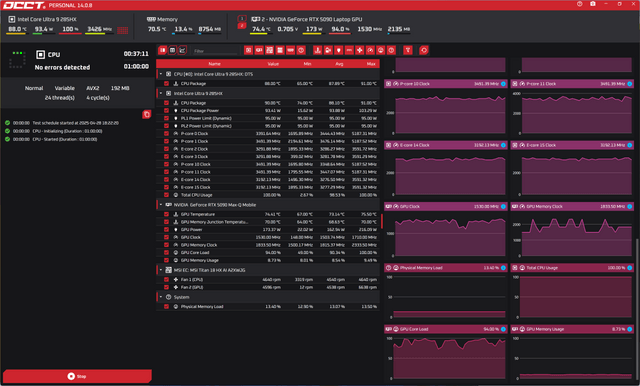Toggle the storage hardware filter icon
Viewport: 640px width, 386px height.
click(x=280, y=50)
